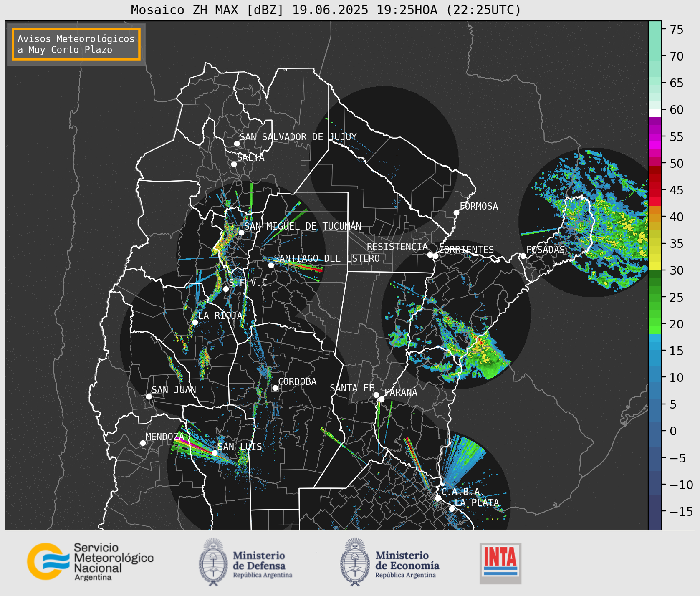This screenshot has width=700, height=596.
Task: Select the San Luis city marker
Action: [215, 453]
